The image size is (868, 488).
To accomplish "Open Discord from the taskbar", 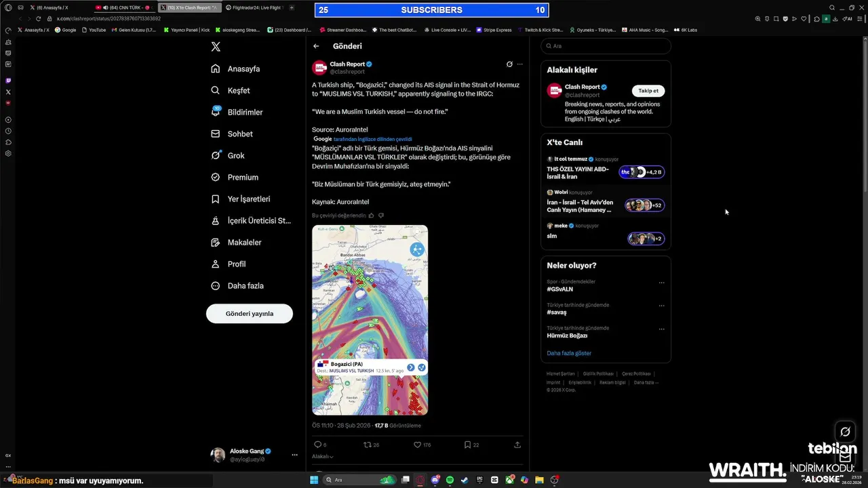I will point(435,480).
